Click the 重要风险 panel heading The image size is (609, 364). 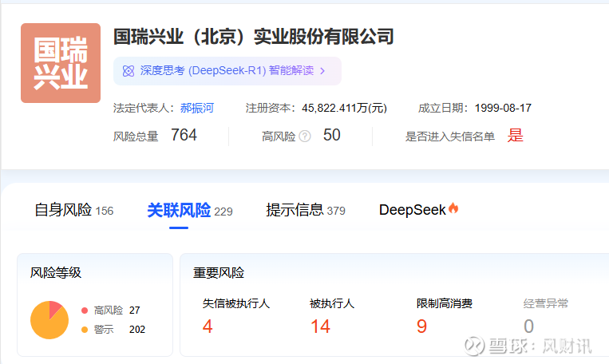(x=219, y=273)
